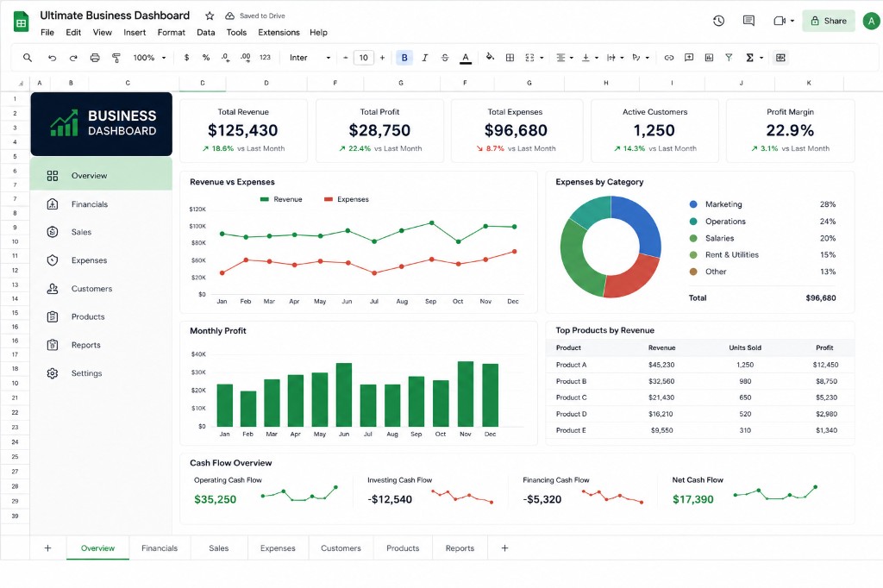Redo the last action
Viewport: 883px width, 588px height.
pyautogui.click(x=73, y=58)
